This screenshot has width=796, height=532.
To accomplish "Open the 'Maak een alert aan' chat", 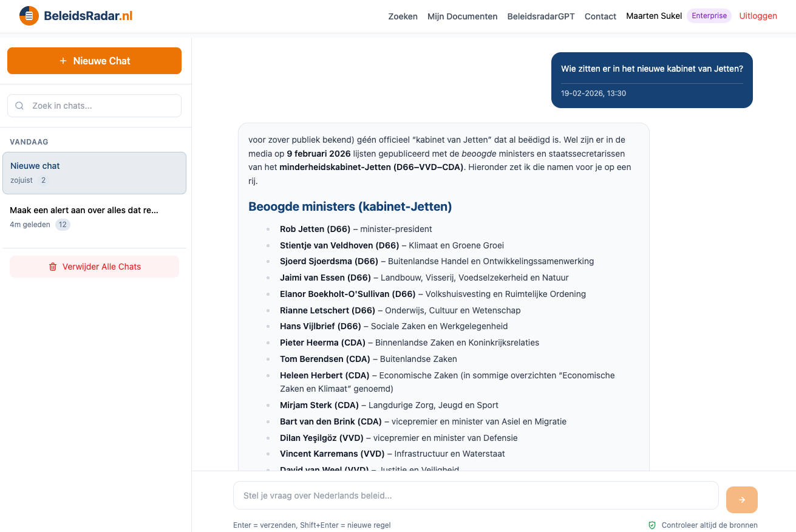I will click(x=94, y=217).
